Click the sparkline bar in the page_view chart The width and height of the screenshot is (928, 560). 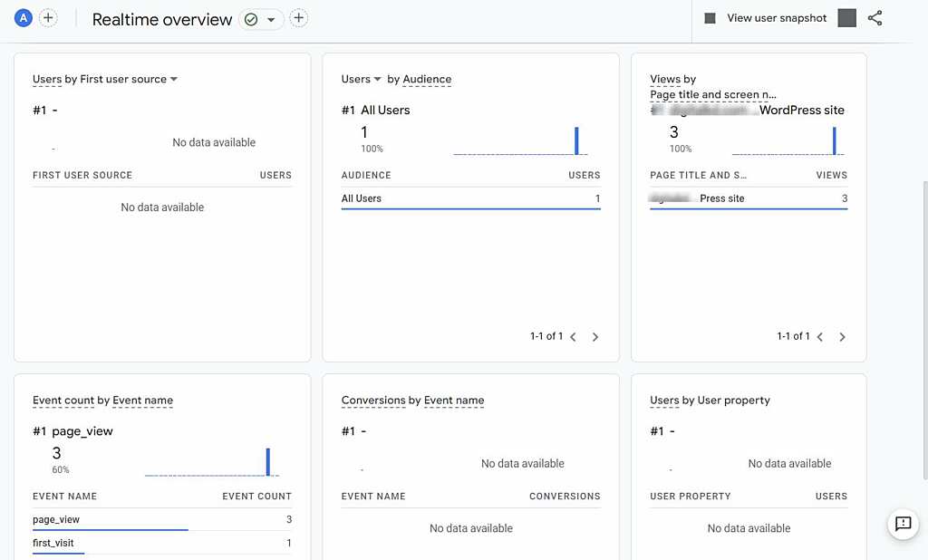tap(268, 462)
